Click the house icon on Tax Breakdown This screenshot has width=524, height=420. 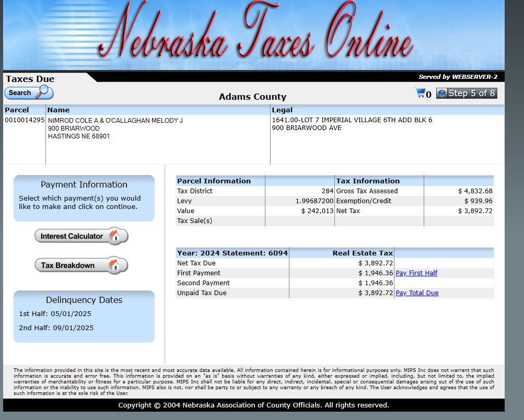pyautogui.click(x=114, y=265)
